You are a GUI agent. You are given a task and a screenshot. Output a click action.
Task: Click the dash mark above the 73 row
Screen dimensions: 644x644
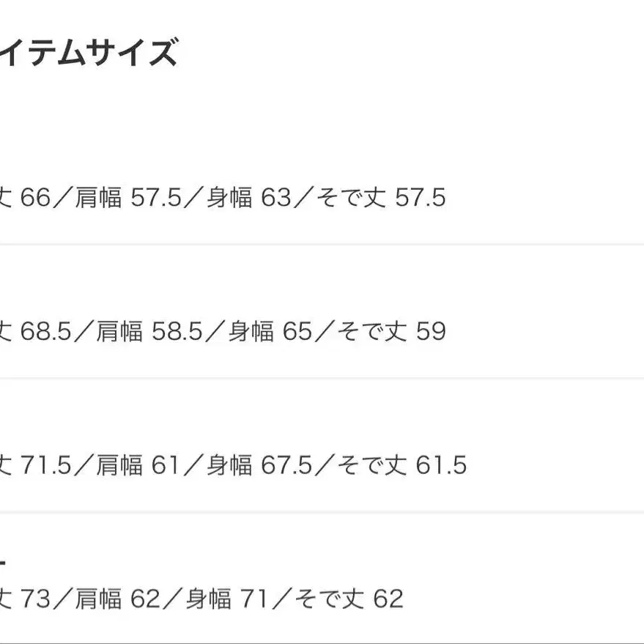(x=3, y=563)
